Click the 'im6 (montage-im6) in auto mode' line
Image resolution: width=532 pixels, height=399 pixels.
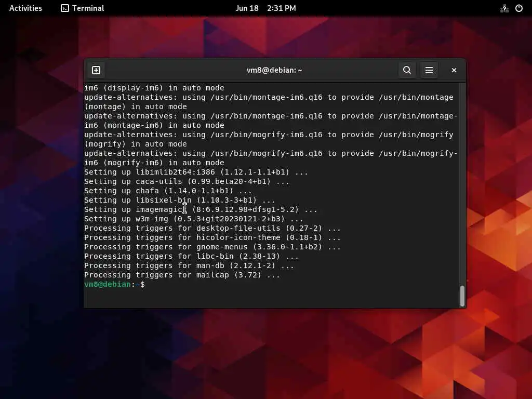click(x=154, y=125)
